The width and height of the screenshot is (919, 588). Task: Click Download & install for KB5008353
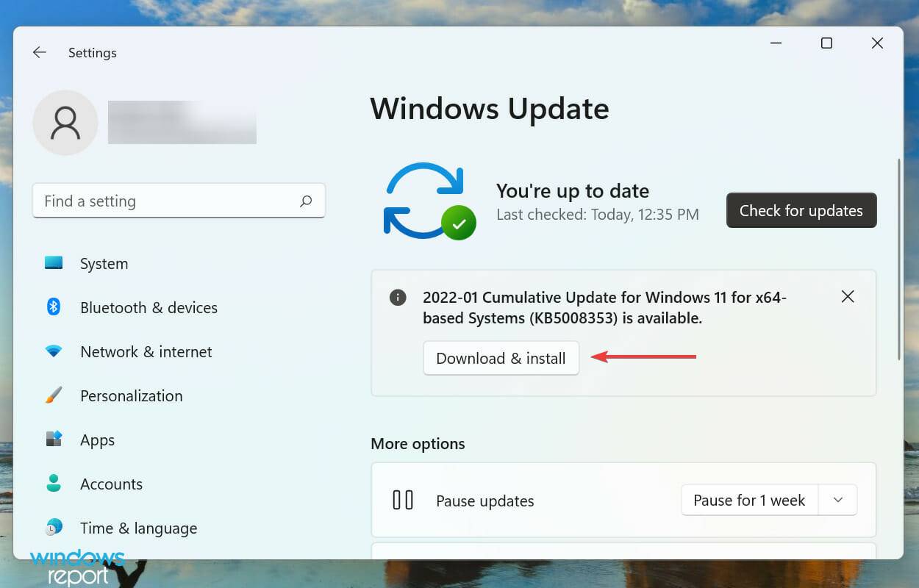click(501, 358)
